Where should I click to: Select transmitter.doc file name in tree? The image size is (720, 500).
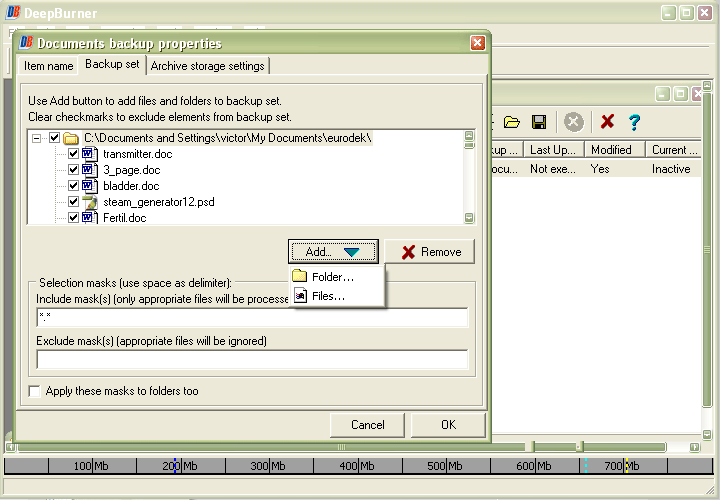click(x=137, y=154)
